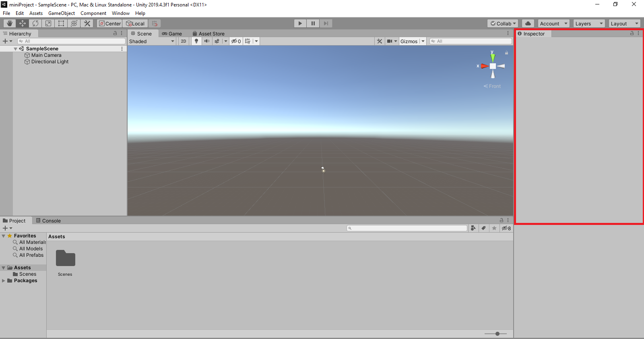Lock the Project panel

coord(502,220)
